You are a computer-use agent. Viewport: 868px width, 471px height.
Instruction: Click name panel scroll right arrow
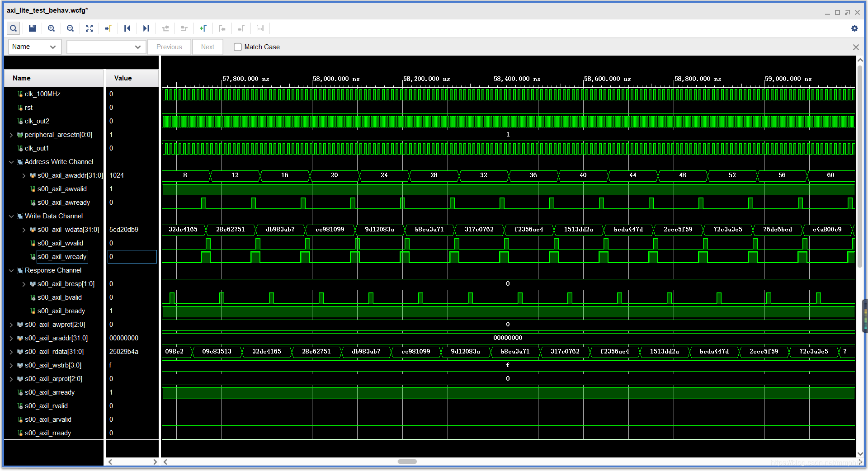pos(155,462)
